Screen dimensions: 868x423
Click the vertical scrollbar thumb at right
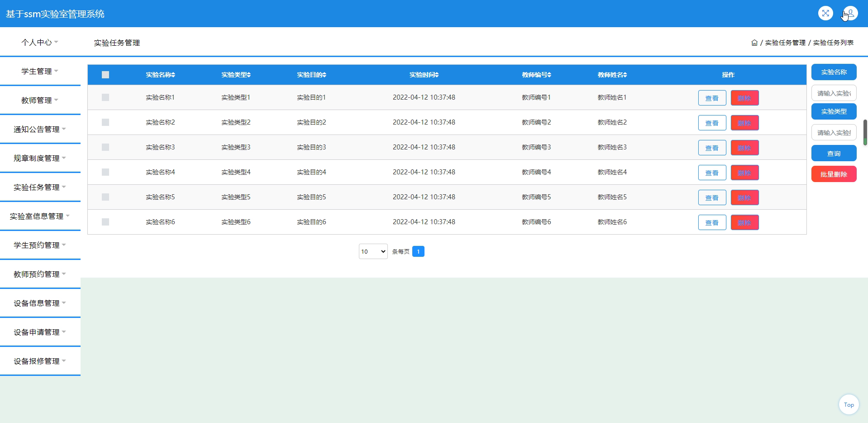tap(865, 132)
